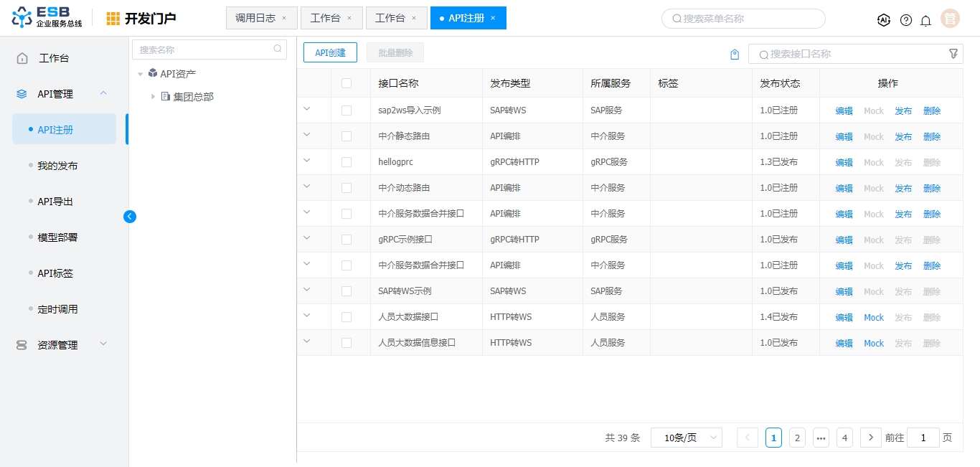980x467 pixels.
Task: Click 发布 link for 中介静态路由 row
Action: tap(903, 136)
